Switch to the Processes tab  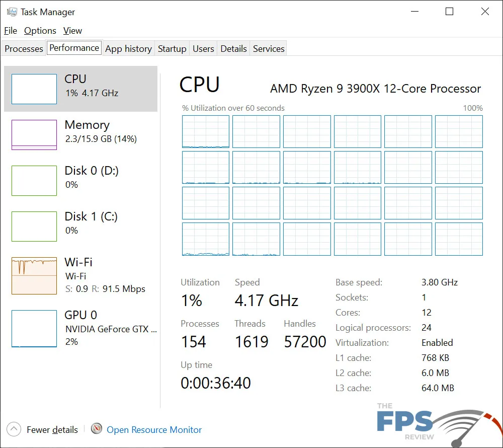pyautogui.click(x=24, y=48)
